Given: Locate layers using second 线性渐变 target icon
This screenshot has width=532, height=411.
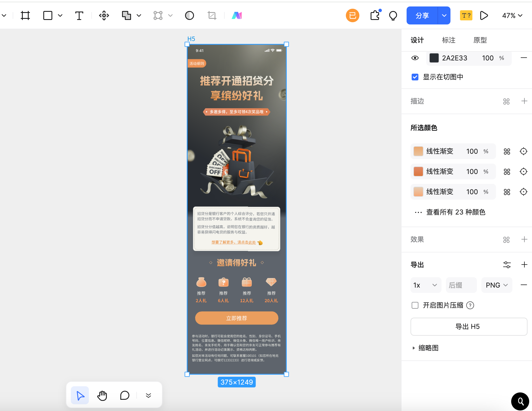Looking at the screenshot, I should point(524,171).
